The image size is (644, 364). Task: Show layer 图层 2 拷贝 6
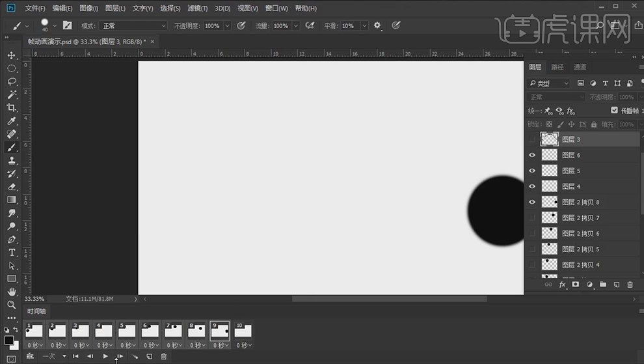coord(532,233)
